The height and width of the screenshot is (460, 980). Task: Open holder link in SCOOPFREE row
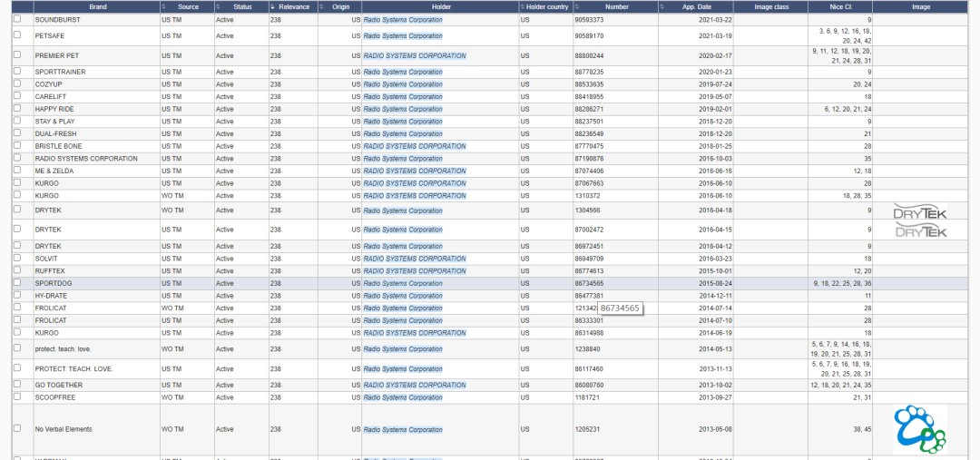click(403, 397)
